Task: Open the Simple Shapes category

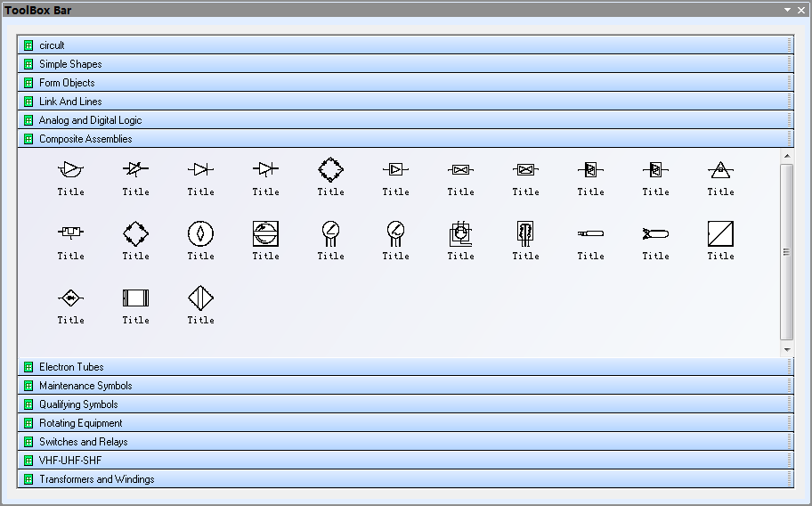Action: (x=70, y=64)
